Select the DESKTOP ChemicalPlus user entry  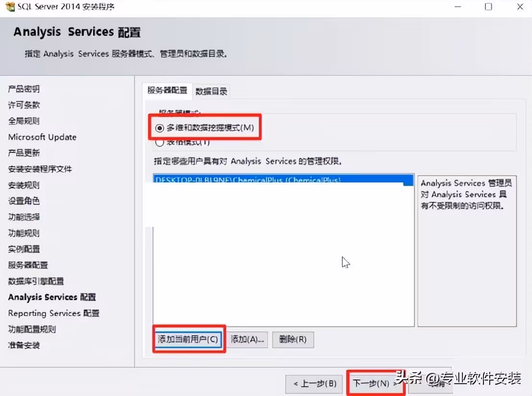click(x=283, y=180)
